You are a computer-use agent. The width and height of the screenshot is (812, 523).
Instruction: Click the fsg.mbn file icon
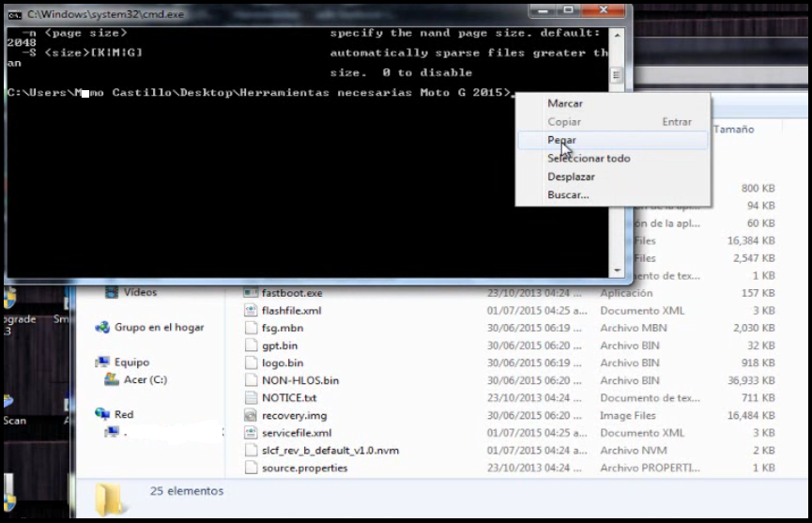[251, 328]
